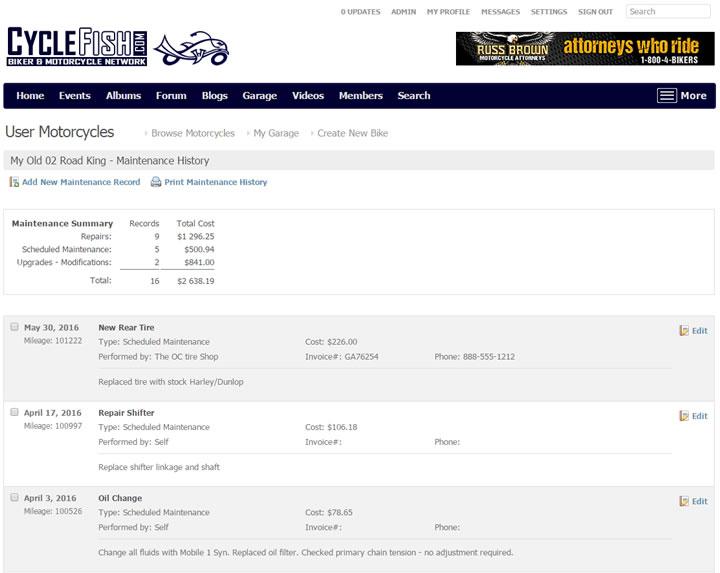Click the Sign Out link

click(595, 12)
